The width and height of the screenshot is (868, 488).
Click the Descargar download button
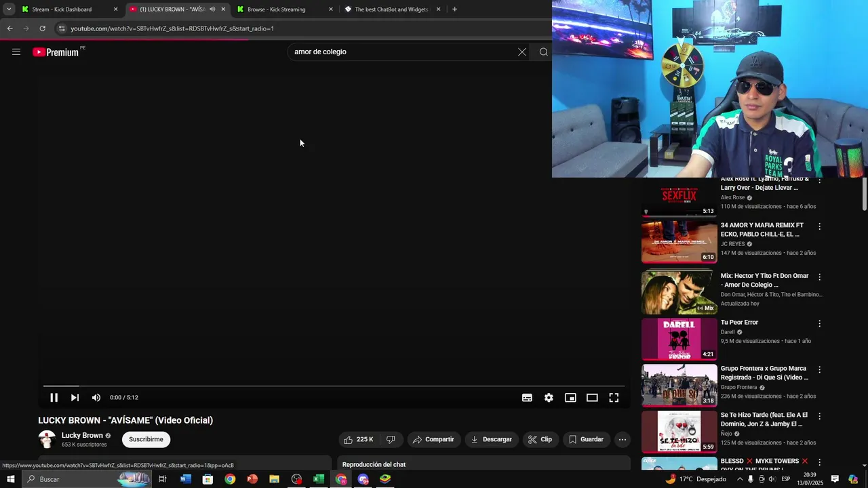[492, 439]
